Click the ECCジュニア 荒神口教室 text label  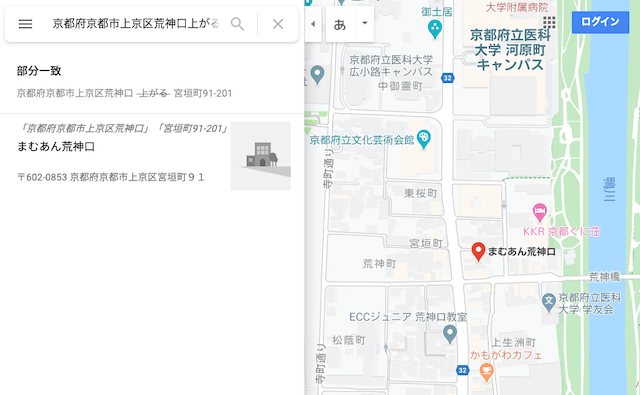click(x=408, y=317)
